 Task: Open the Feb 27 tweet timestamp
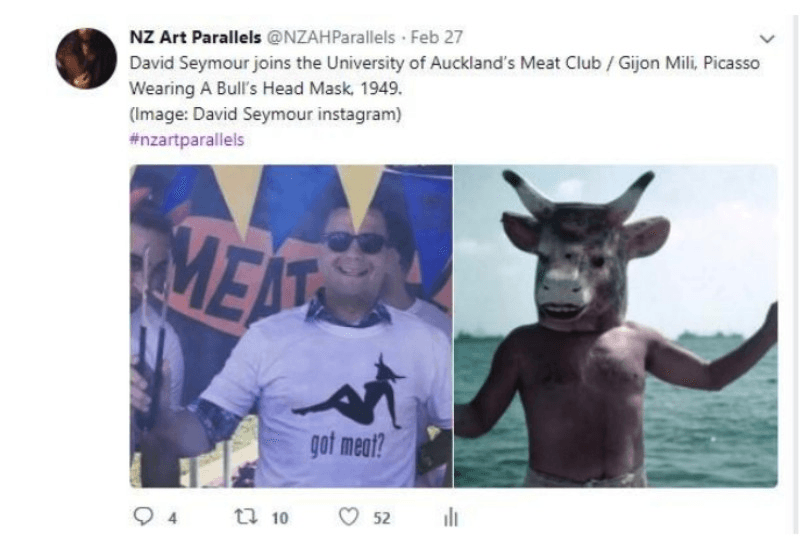437,37
